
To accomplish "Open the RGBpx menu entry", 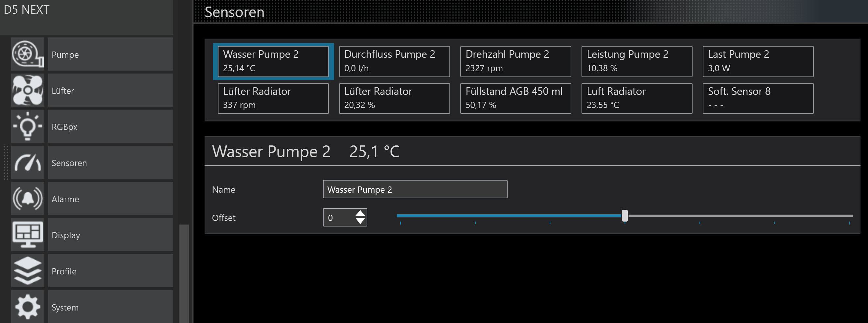I will click(x=110, y=126).
